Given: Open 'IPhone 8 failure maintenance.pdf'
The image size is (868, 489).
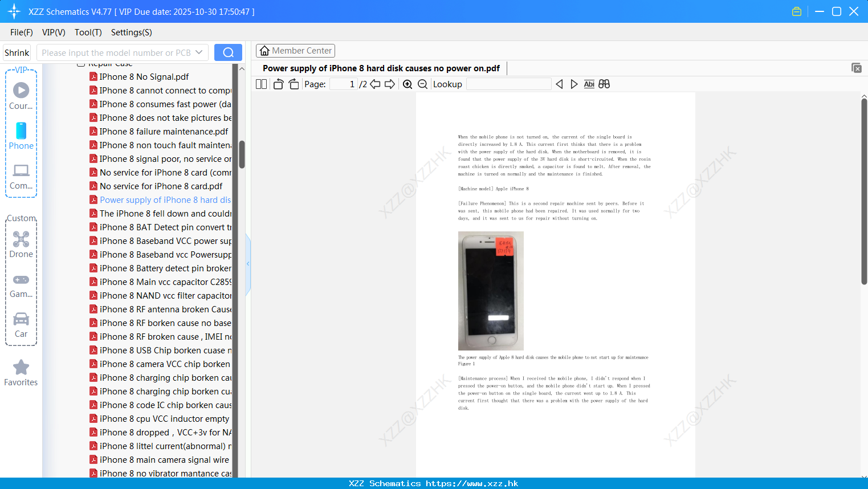Looking at the screenshot, I should coord(158,132).
